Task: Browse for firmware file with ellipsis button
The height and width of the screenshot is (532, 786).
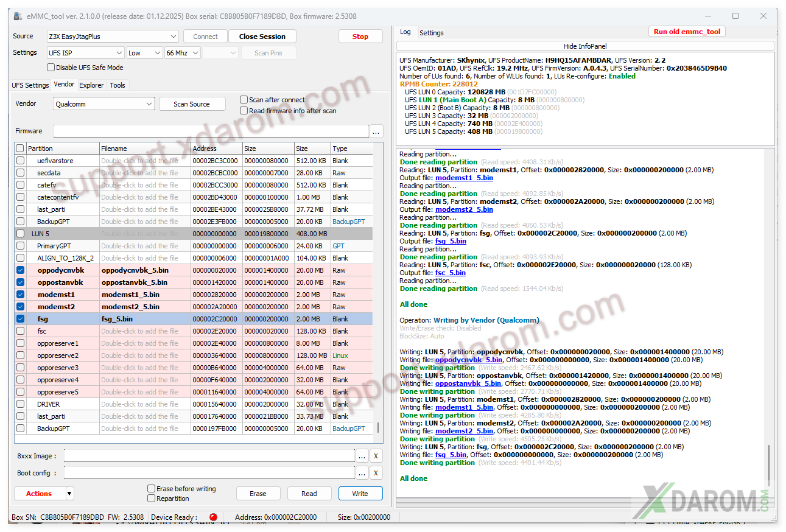Action: pos(377,131)
